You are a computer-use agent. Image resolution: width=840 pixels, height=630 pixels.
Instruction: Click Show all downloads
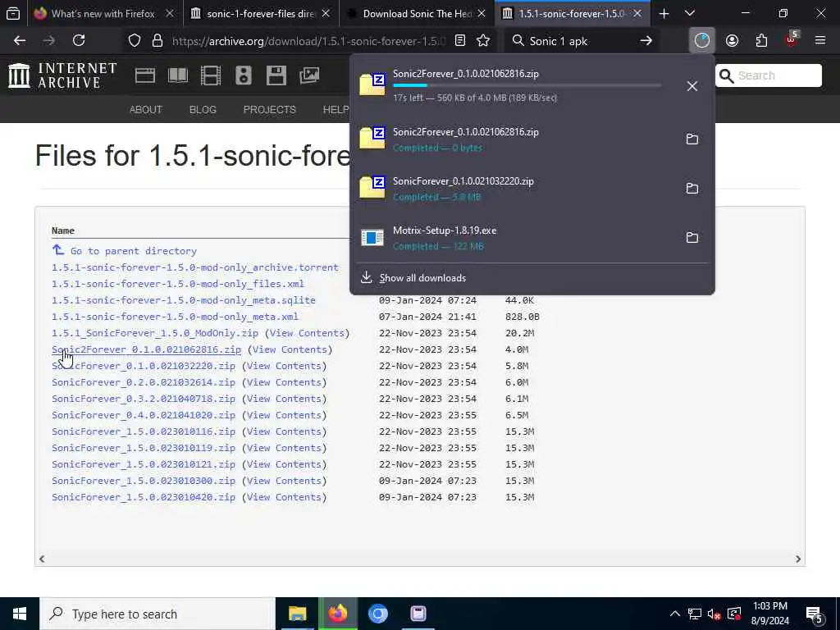coord(422,278)
